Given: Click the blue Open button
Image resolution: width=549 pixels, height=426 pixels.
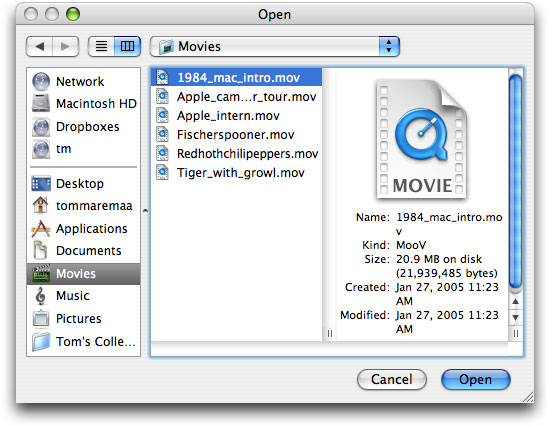Looking at the screenshot, I should (x=476, y=379).
